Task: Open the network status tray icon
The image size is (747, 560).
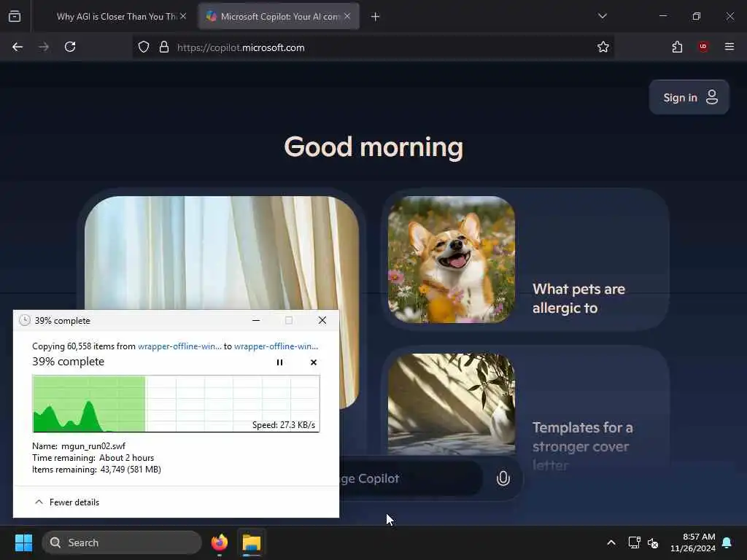Action: point(634,542)
